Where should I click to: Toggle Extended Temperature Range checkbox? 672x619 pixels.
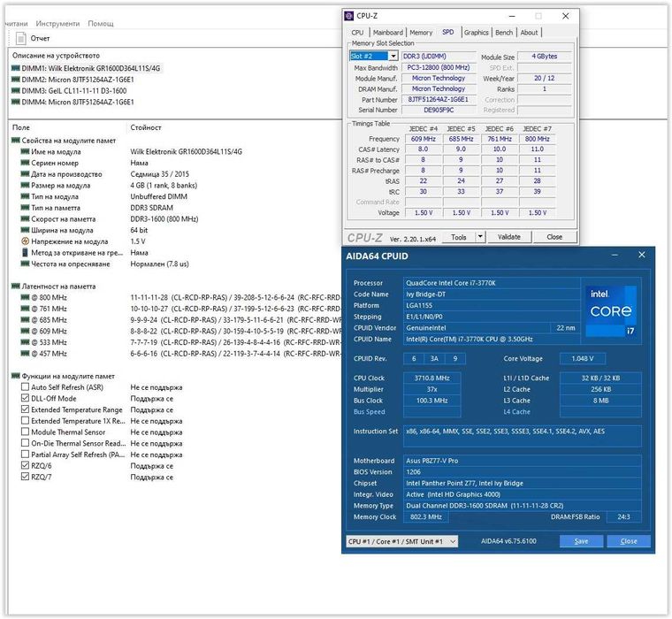[25, 409]
